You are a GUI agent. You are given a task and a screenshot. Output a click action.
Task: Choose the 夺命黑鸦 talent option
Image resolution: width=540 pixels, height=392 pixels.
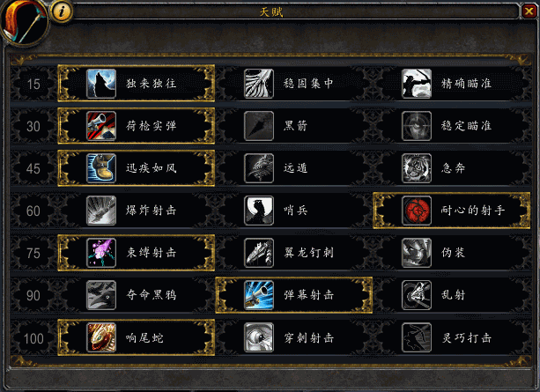(136, 295)
